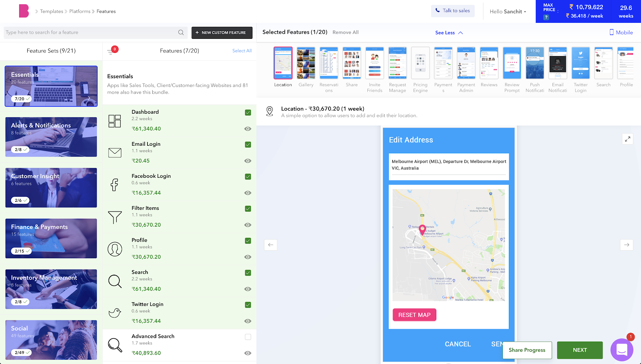Click the Invite Friends feature icon

[x=374, y=63]
